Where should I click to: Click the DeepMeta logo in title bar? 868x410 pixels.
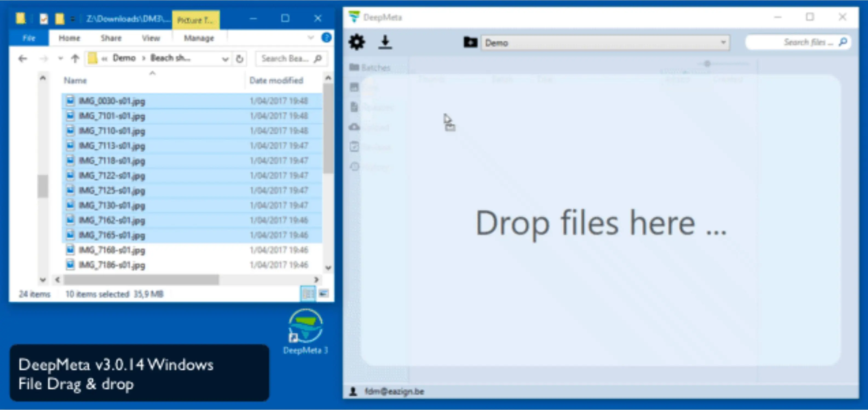pos(354,16)
